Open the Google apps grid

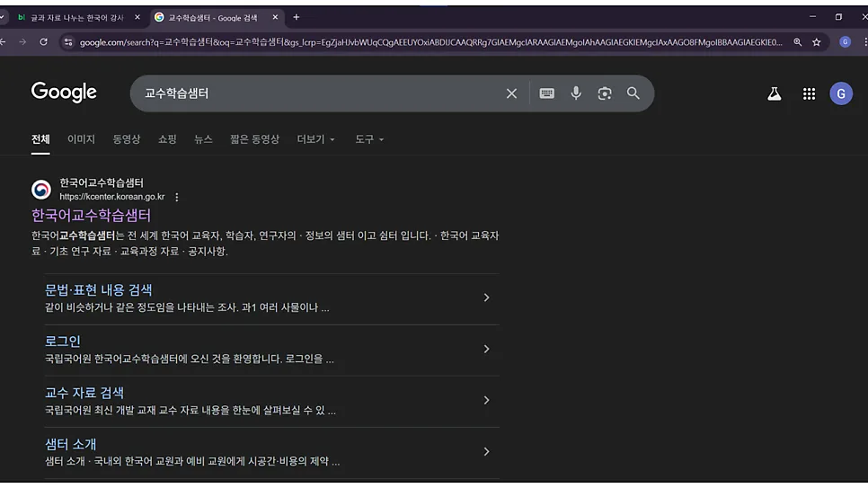point(809,93)
